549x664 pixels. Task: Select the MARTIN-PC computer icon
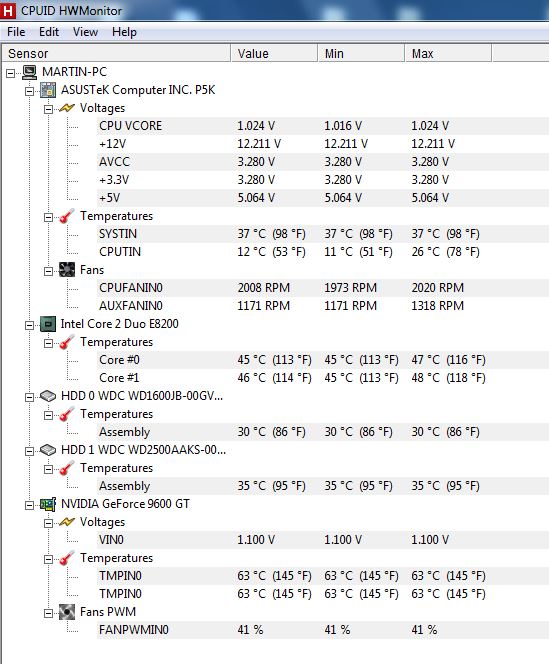[x=29, y=72]
